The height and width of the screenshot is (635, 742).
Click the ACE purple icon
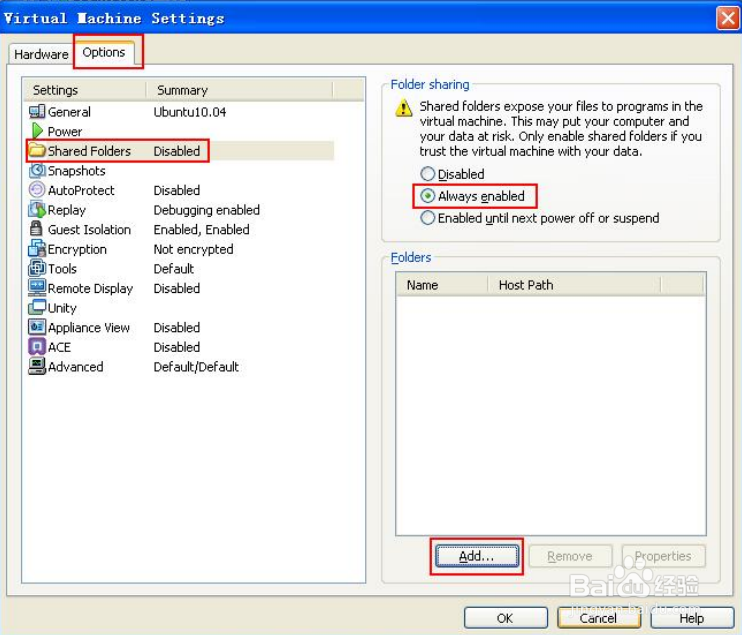tap(37, 347)
